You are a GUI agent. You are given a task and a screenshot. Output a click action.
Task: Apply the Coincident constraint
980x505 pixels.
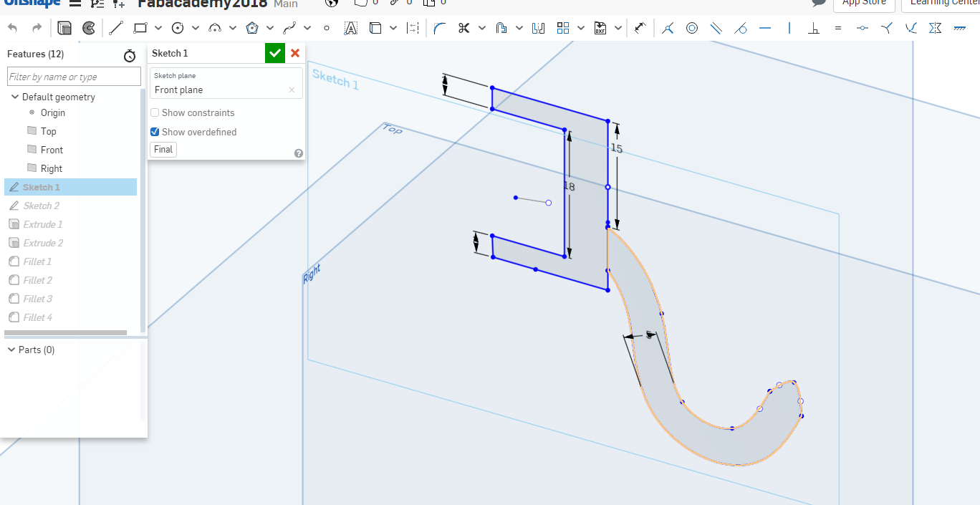(x=668, y=29)
